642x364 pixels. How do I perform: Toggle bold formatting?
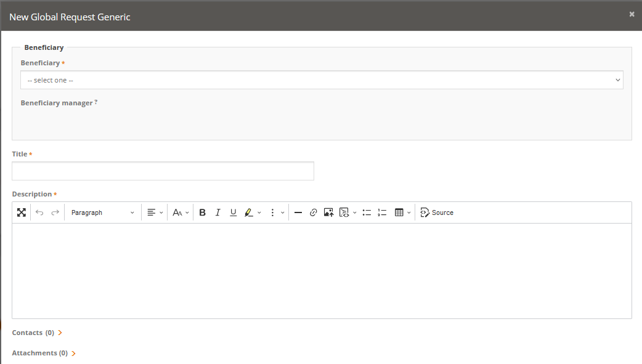tap(202, 212)
